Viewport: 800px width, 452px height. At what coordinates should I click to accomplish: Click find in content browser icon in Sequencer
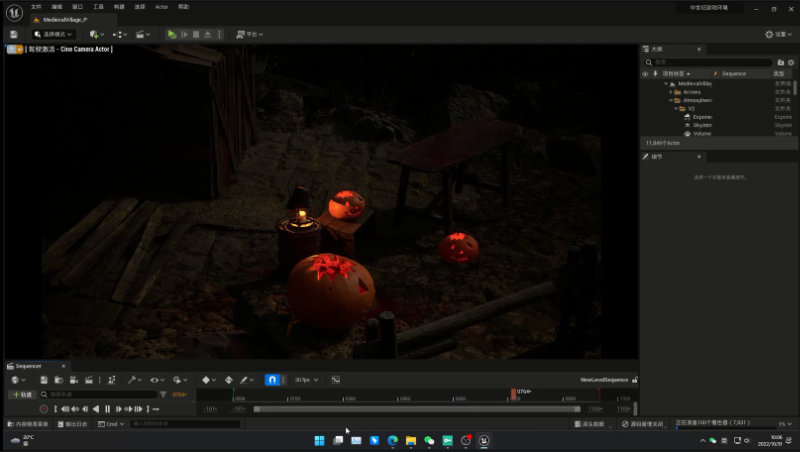click(59, 380)
